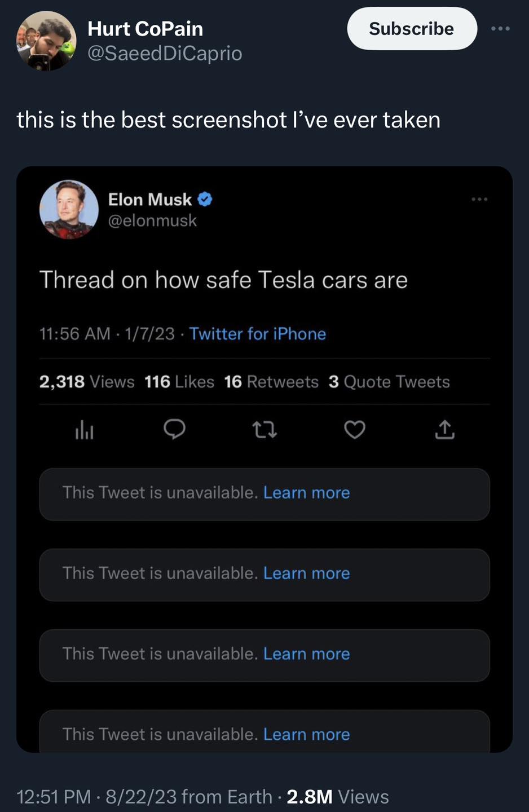
Task: Click the @elonmusk username
Action: 153,220
